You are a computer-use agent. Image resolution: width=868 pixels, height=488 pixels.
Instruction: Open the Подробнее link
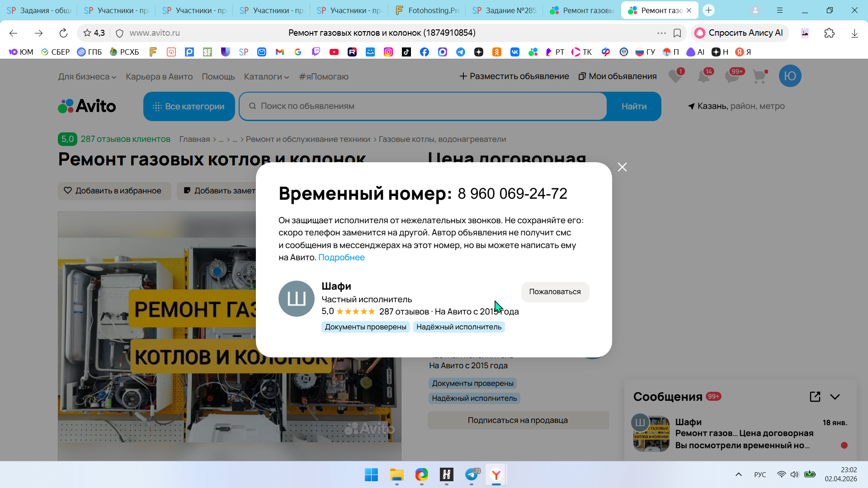point(341,258)
